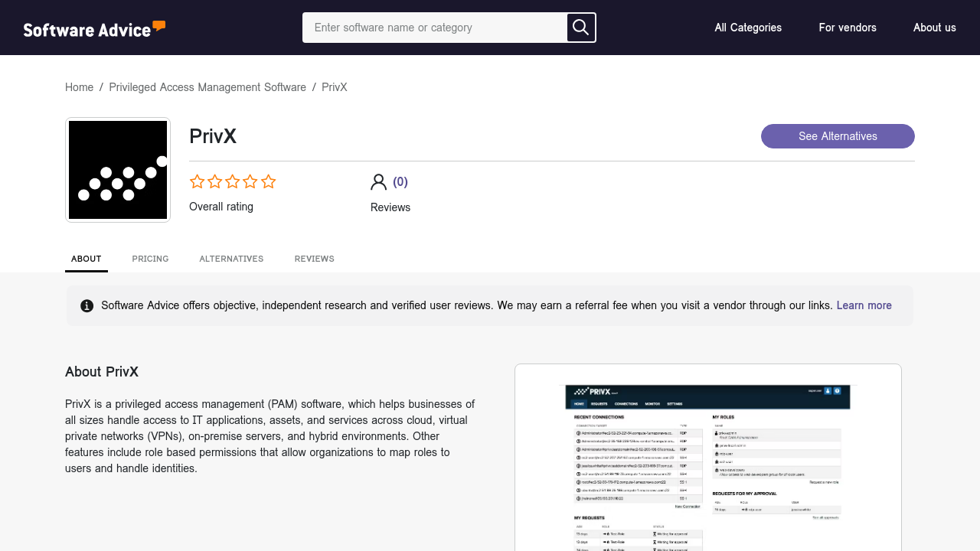Image resolution: width=980 pixels, height=551 pixels.
Task: Open the For vendors page
Action: [848, 28]
